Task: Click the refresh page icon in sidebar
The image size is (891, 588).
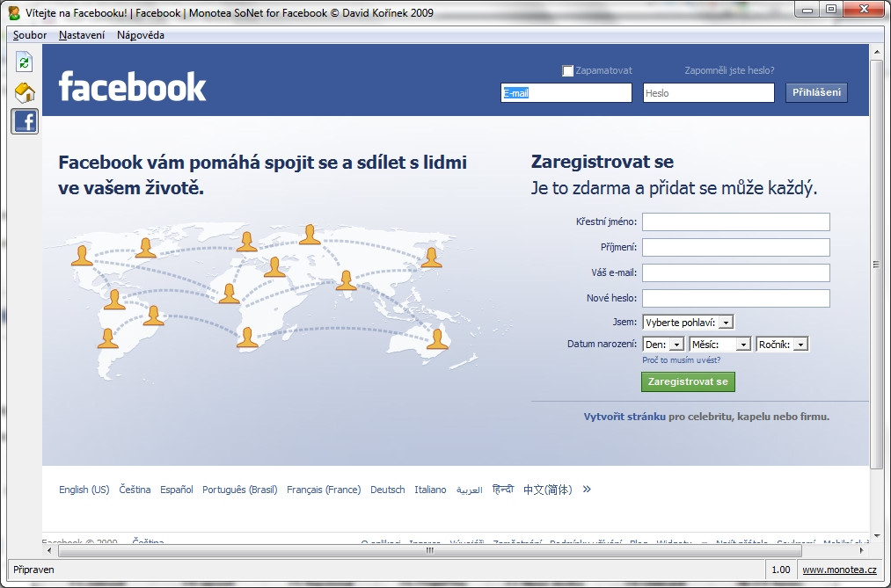Action: (x=24, y=62)
